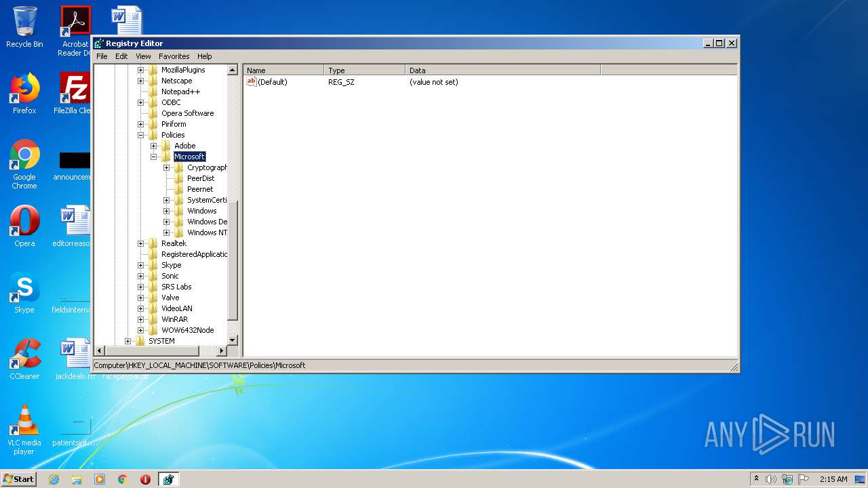Select the Valve key
This screenshot has width=868, height=488.
170,298
